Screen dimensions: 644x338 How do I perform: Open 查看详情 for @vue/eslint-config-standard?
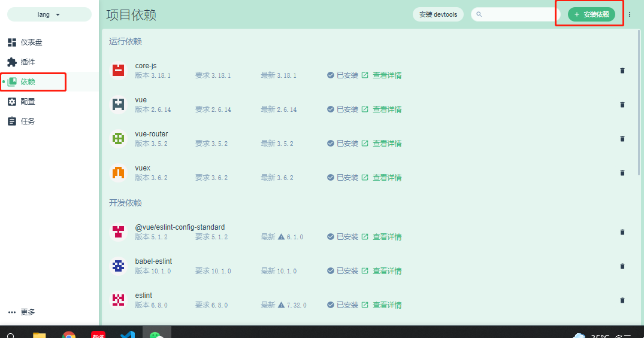(x=382, y=237)
